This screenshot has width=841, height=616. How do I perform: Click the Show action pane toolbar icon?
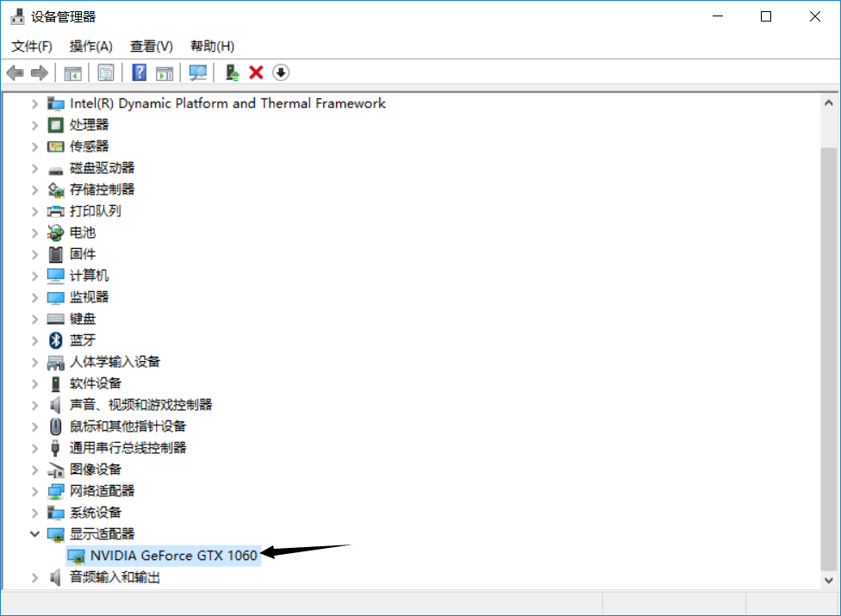tap(165, 72)
